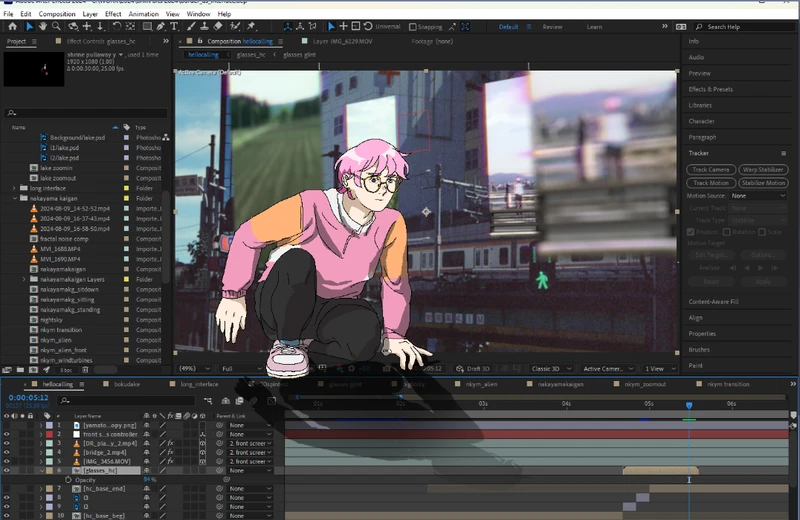Hide the glasses_hc layer eye

(x=7, y=471)
